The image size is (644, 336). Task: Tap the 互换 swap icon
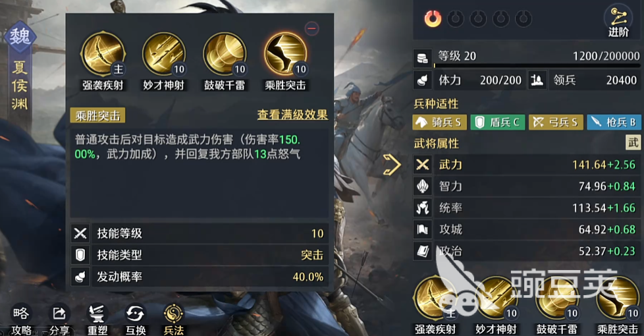click(136, 319)
